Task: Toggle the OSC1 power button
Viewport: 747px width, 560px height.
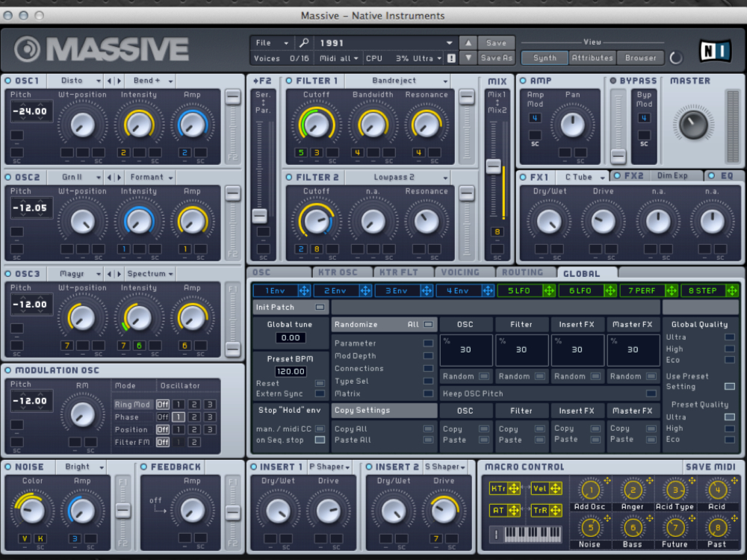Action: click(8, 81)
